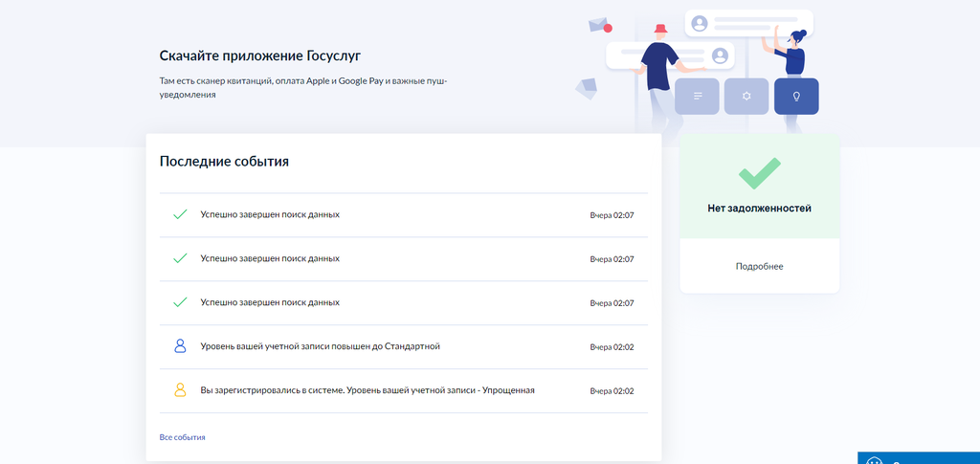Click the timestamp of the registration event
This screenshot has height=464, width=980.
click(612, 391)
